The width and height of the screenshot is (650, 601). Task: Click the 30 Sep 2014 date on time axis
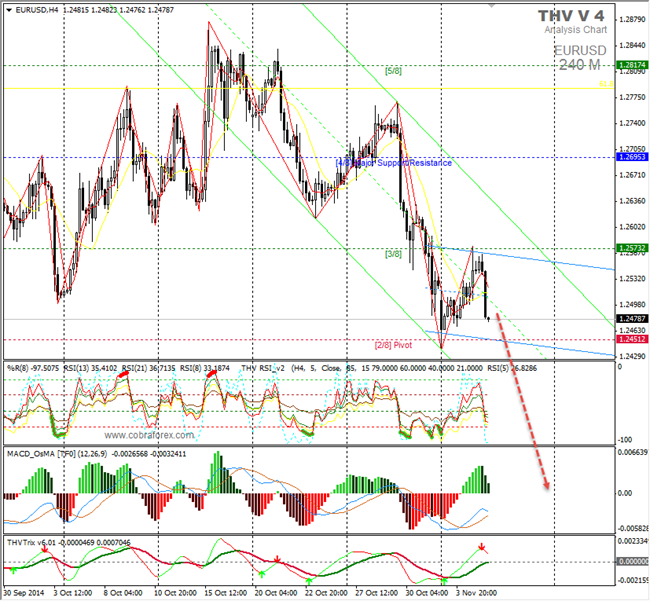coord(24,593)
